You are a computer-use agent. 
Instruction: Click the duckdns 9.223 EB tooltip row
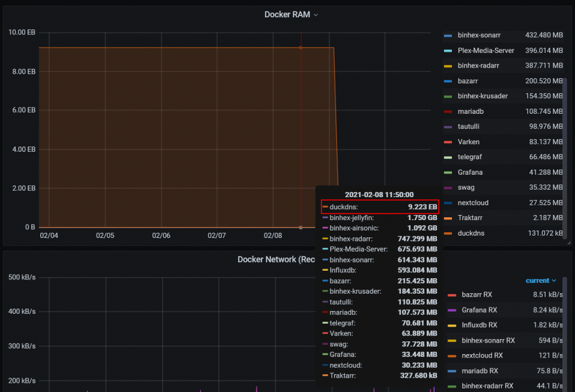(380, 207)
